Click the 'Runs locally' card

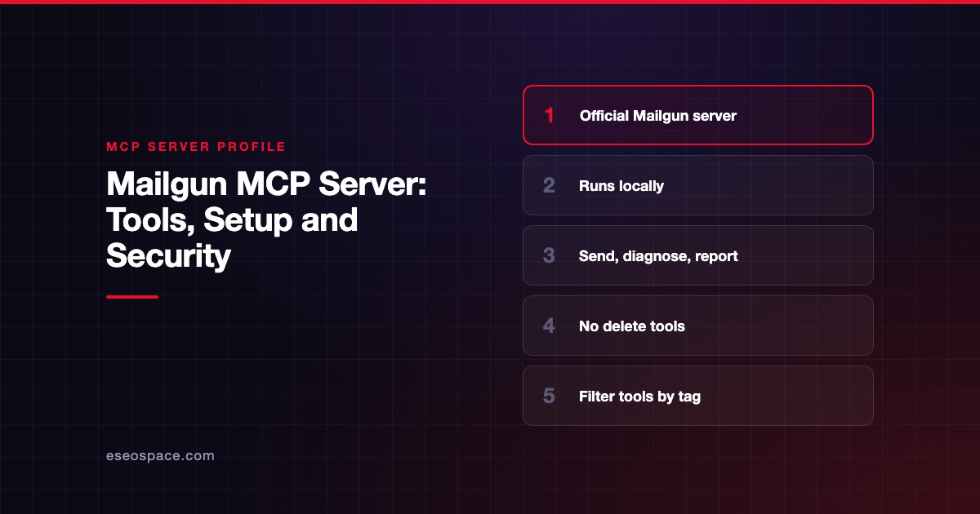tap(697, 185)
